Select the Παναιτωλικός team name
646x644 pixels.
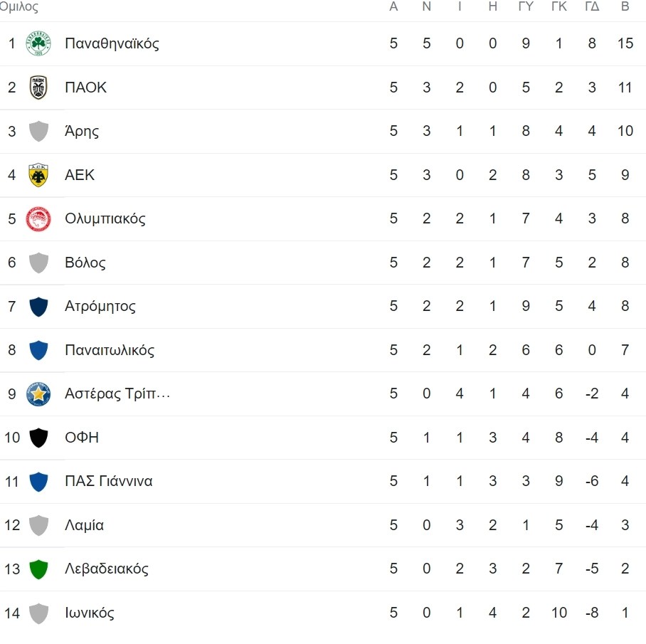(x=110, y=350)
